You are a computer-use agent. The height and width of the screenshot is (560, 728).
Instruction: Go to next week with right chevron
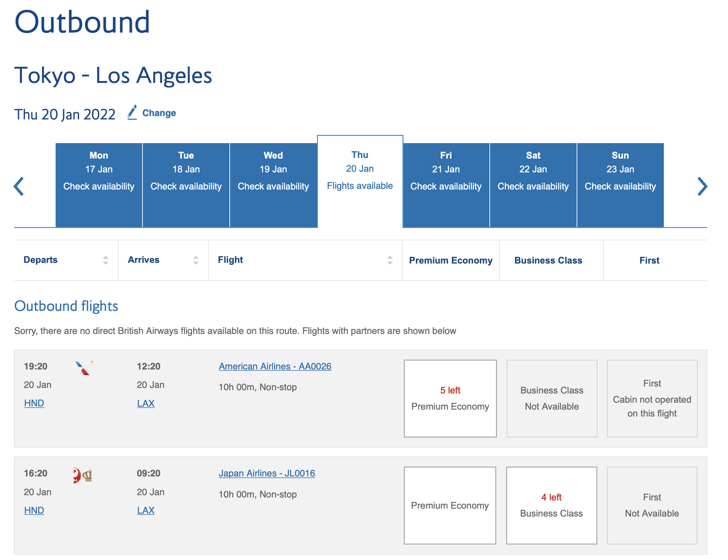click(x=702, y=186)
